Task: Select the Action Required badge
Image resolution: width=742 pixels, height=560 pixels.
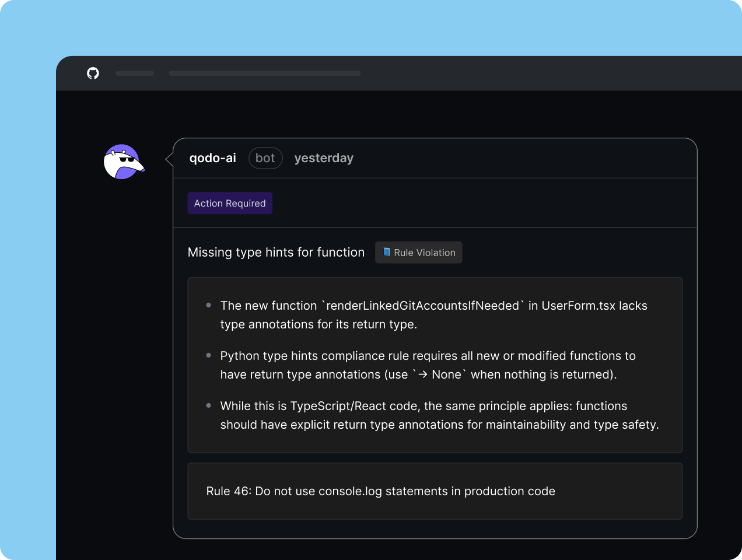Action: 230,203
